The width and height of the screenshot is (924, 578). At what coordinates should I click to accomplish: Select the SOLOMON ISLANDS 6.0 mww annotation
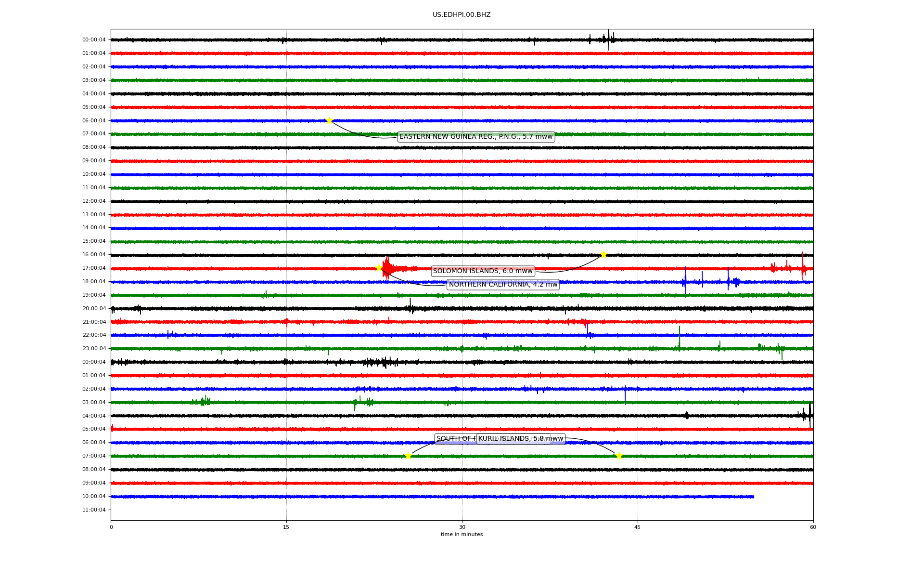point(483,271)
